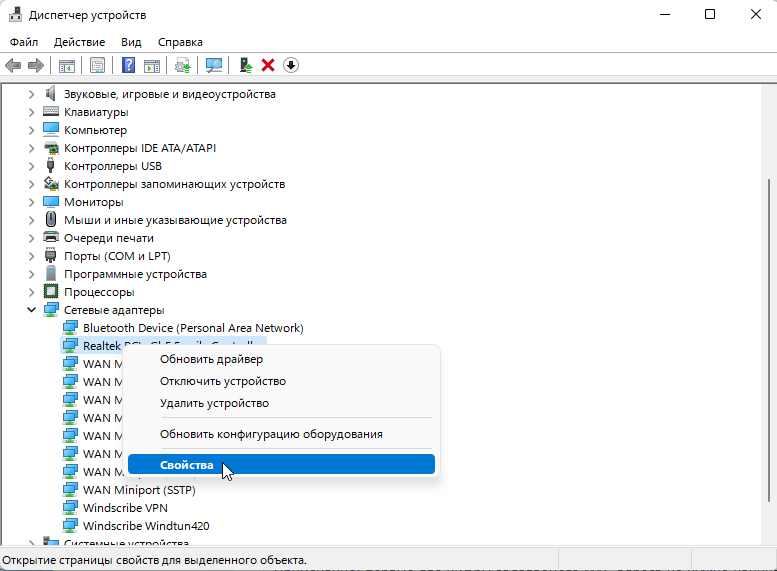Expand the Контроллеры USB chevron

click(x=31, y=166)
